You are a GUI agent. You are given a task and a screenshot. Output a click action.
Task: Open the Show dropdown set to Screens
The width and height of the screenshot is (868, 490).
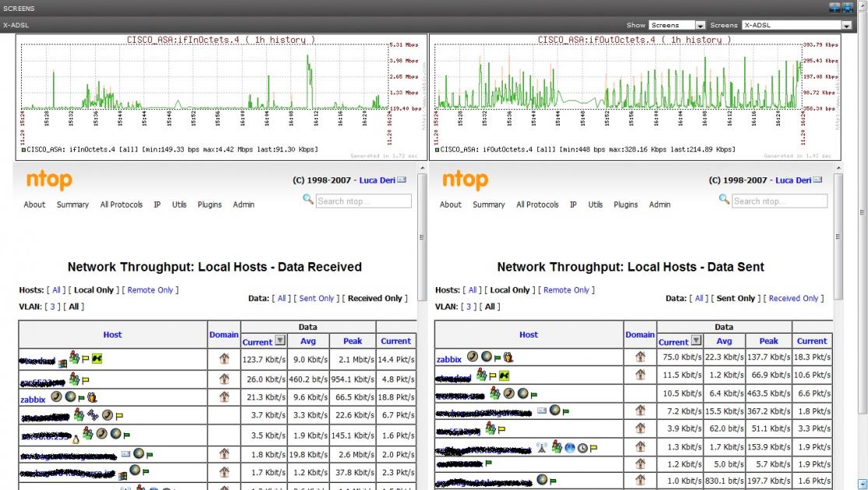[677, 25]
